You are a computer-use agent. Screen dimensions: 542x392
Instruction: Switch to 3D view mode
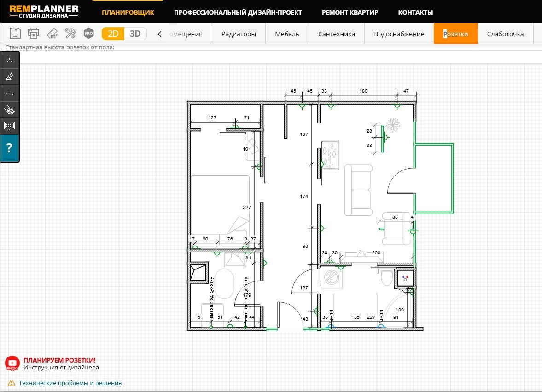point(135,34)
